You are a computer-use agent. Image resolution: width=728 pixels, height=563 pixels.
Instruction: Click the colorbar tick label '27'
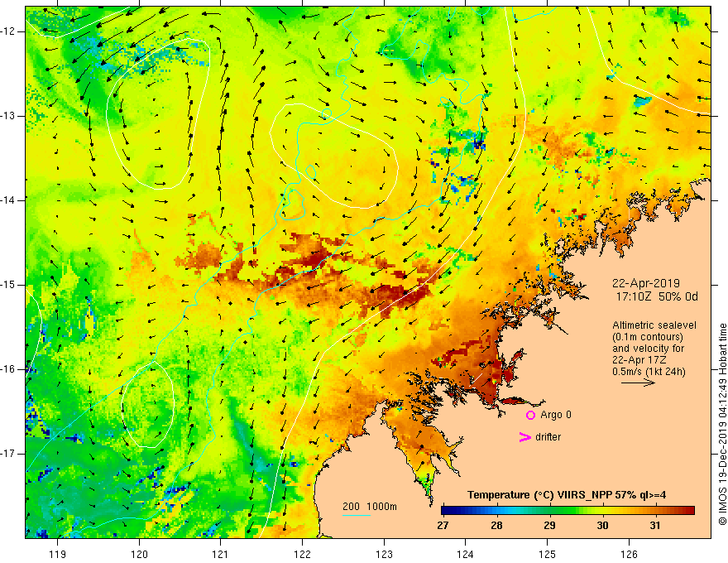pyautogui.click(x=443, y=526)
